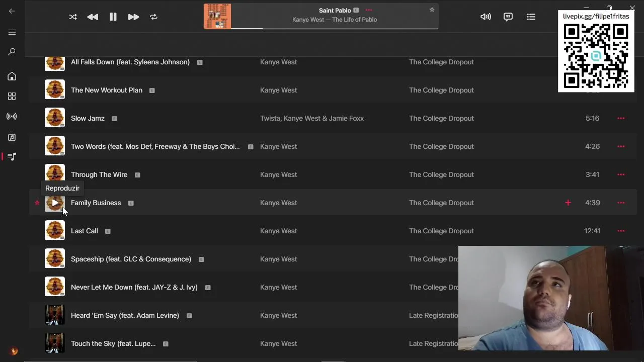Viewport: 644px width, 362px height.
Task: Skip to the next track
Action: click(x=133, y=17)
